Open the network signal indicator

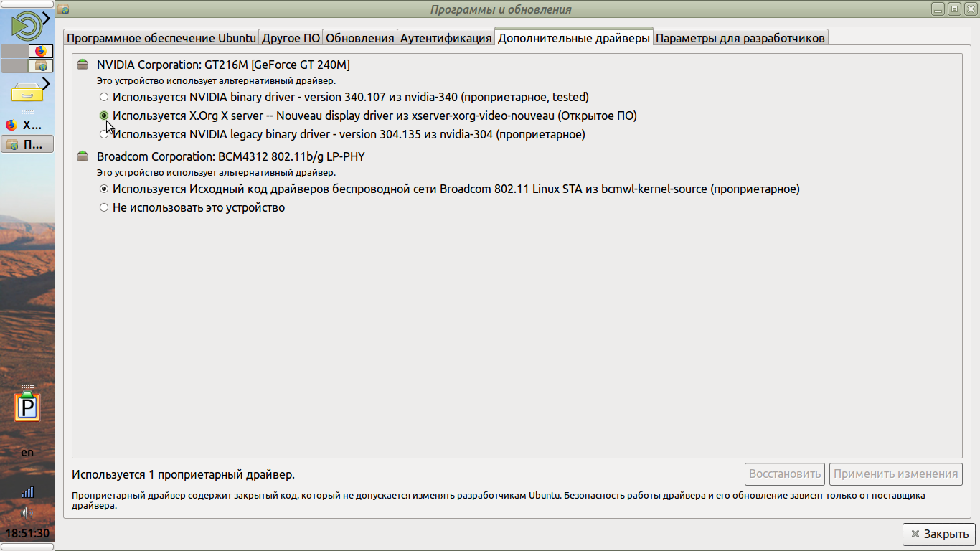coord(27,491)
